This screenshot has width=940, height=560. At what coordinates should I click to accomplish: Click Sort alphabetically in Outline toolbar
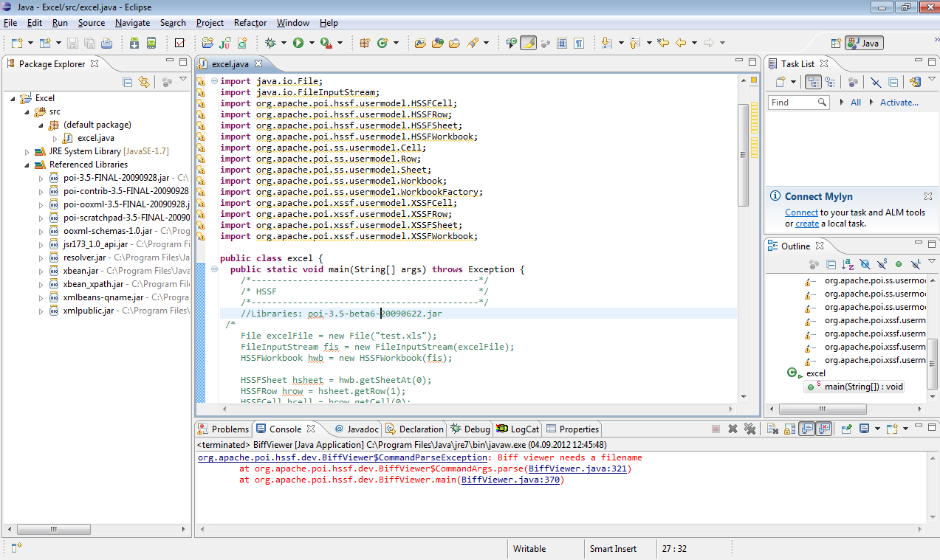(847, 263)
